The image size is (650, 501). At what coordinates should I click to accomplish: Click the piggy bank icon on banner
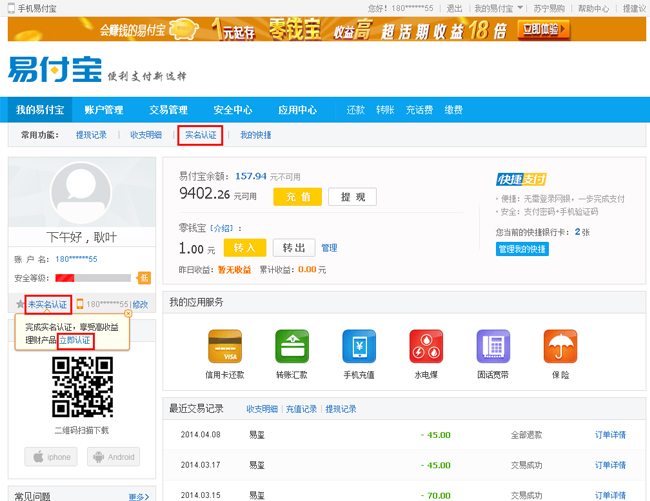pos(184,29)
